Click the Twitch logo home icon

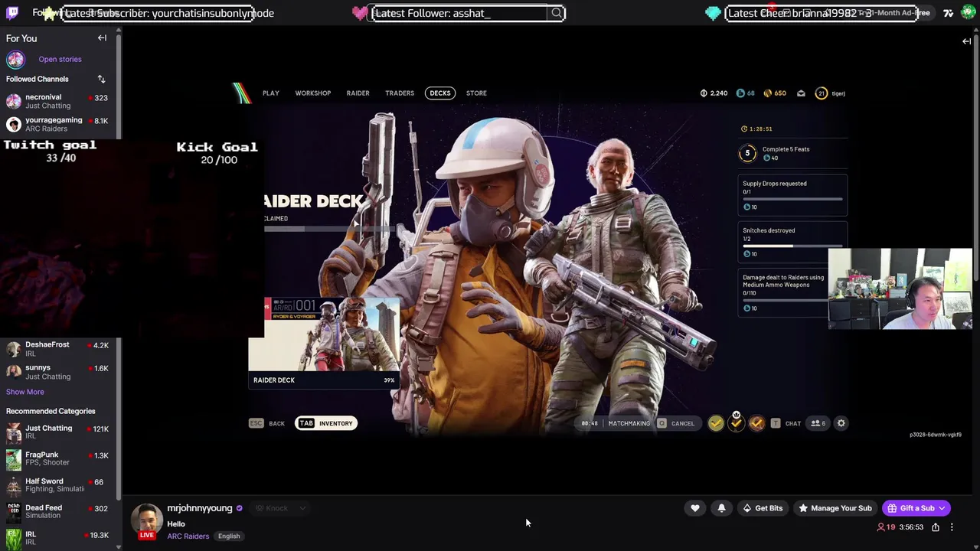(14, 13)
